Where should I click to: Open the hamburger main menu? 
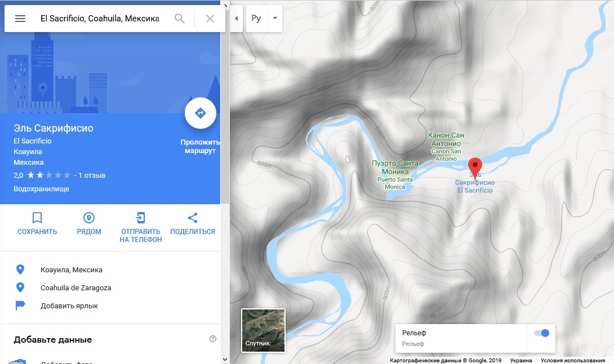[20, 19]
